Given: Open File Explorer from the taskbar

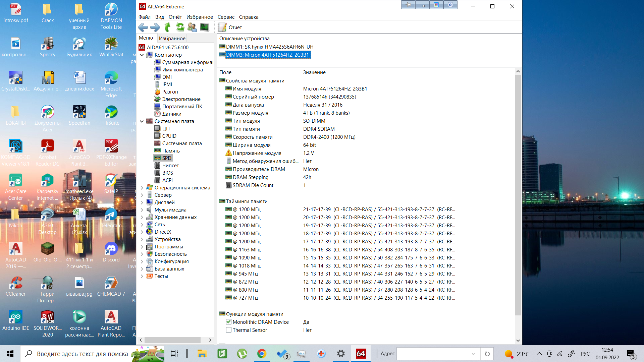Looking at the screenshot, I should 202,354.
